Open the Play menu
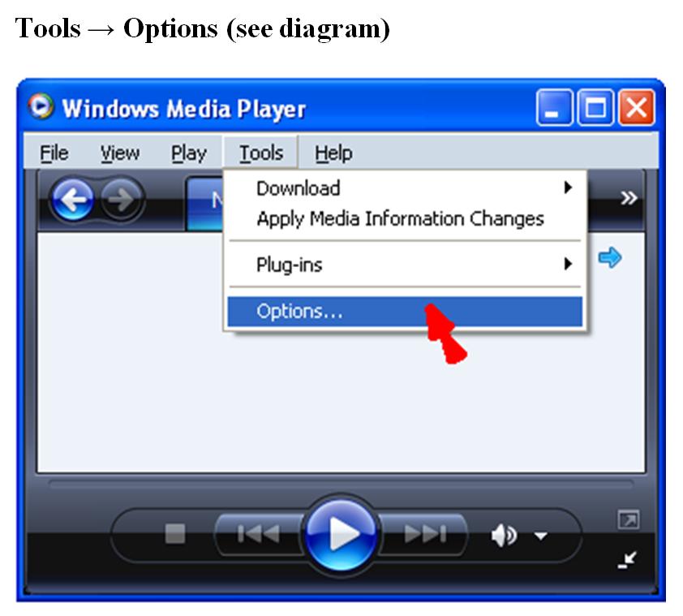The width and height of the screenshot is (683, 616). [189, 153]
